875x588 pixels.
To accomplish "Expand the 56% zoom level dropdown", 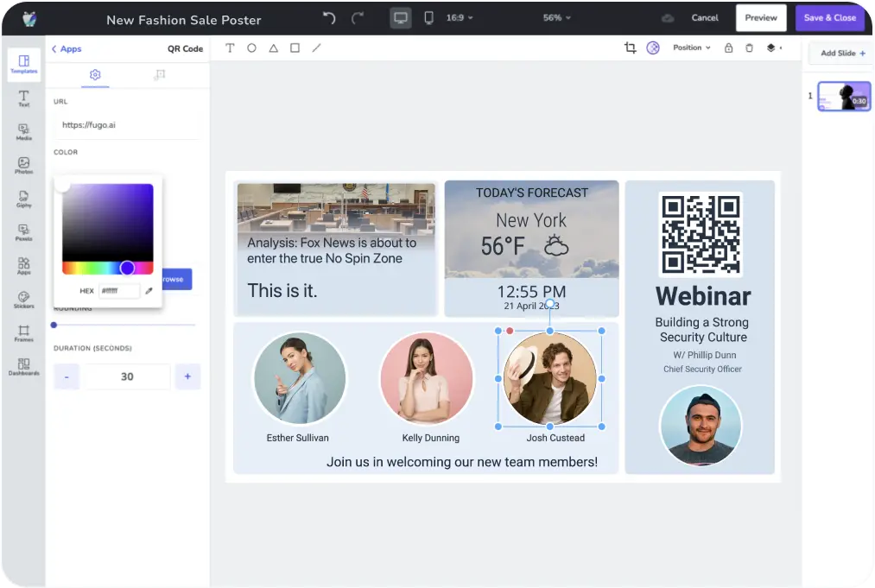I will click(x=556, y=18).
